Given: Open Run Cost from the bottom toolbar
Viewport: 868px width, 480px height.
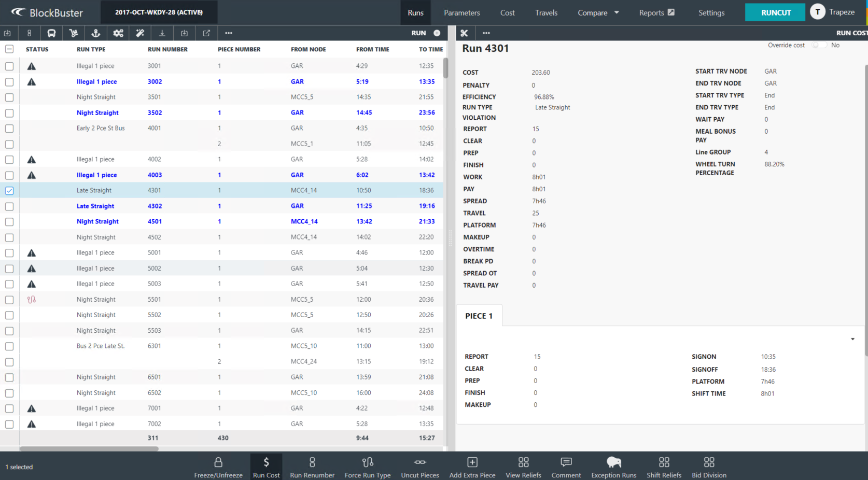Looking at the screenshot, I should [266, 465].
